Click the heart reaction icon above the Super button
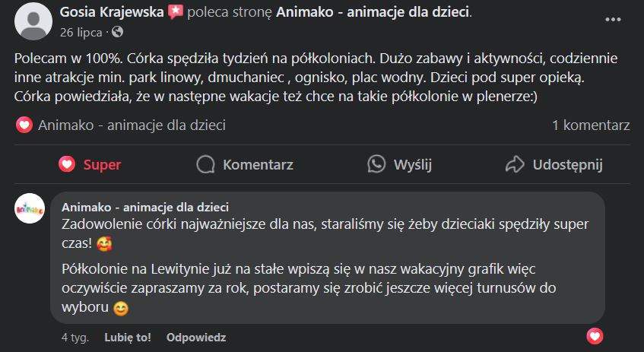The height and width of the screenshot is (352, 644). (24, 125)
